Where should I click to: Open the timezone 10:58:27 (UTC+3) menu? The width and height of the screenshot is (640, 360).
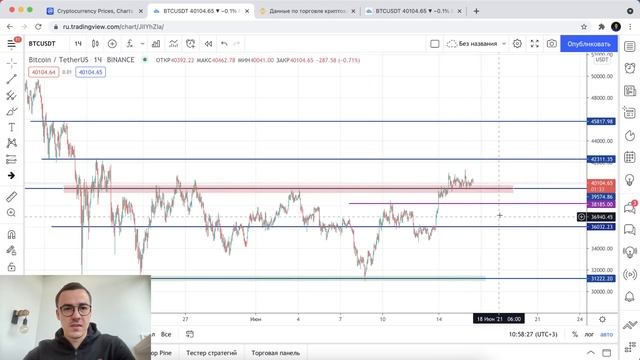tap(533, 334)
